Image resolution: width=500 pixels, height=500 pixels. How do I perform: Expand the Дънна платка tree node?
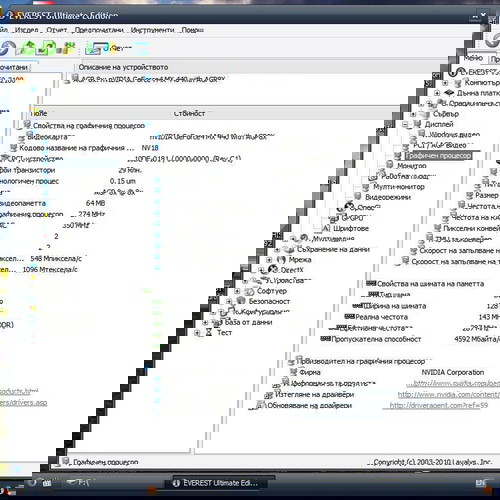coord(437,93)
